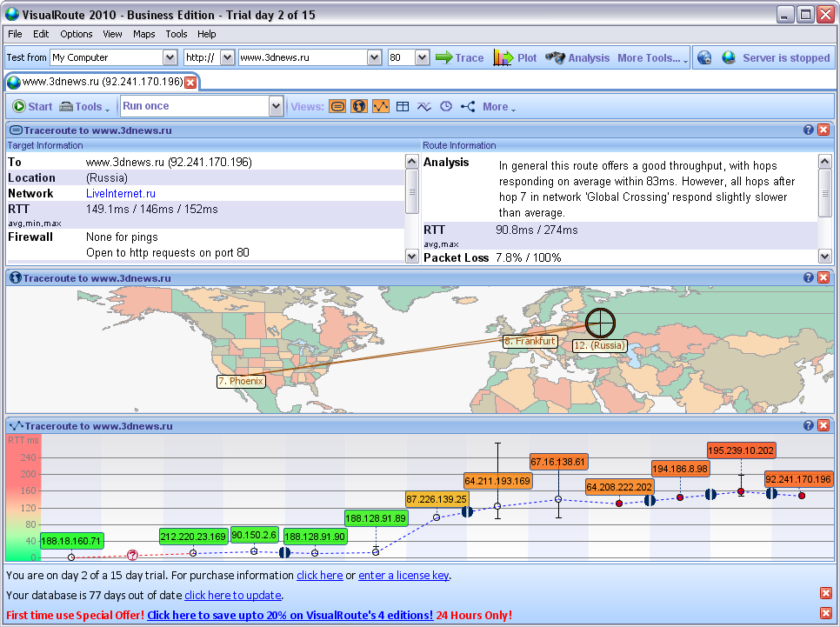Open the Options menu

coord(76,34)
